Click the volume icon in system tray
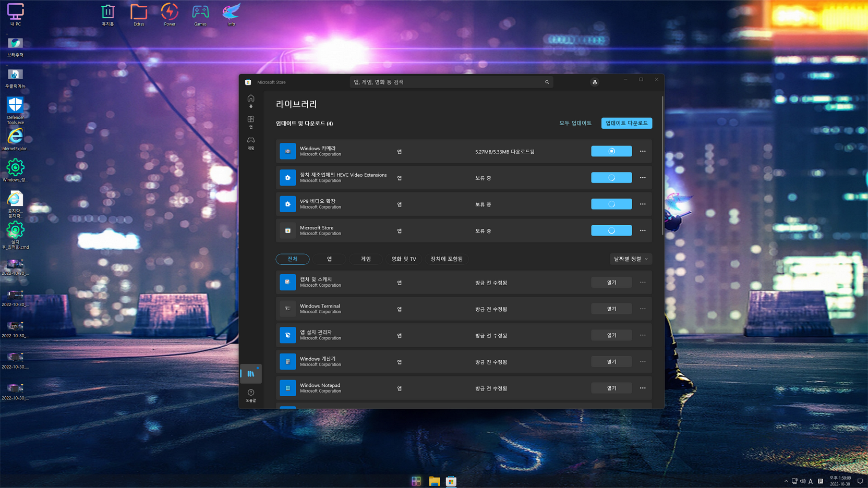868x488 pixels. click(802, 481)
